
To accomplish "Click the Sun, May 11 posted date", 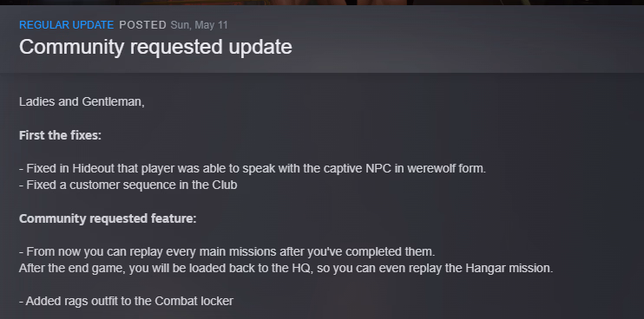I will pos(199,25).
